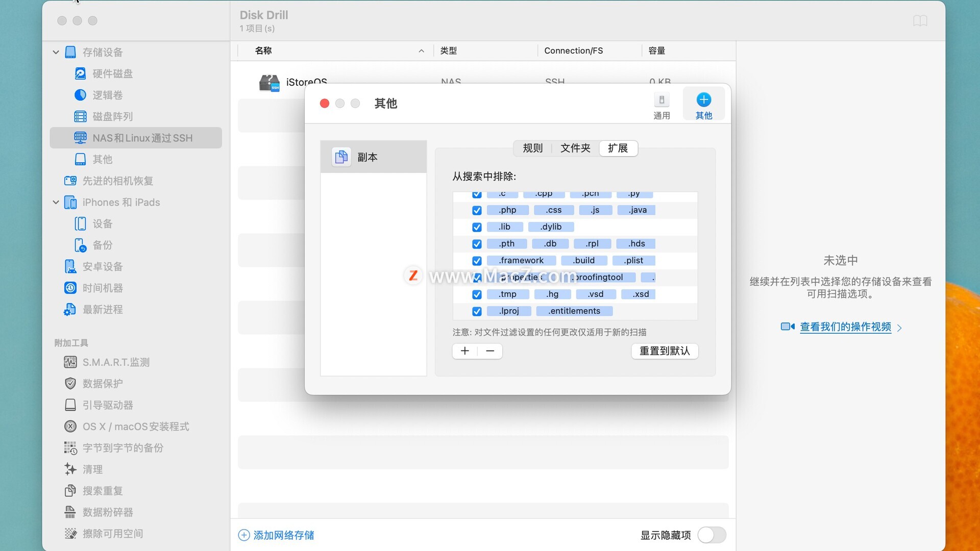Collapse the iPhones and iPads section

(x=56, y=202)
